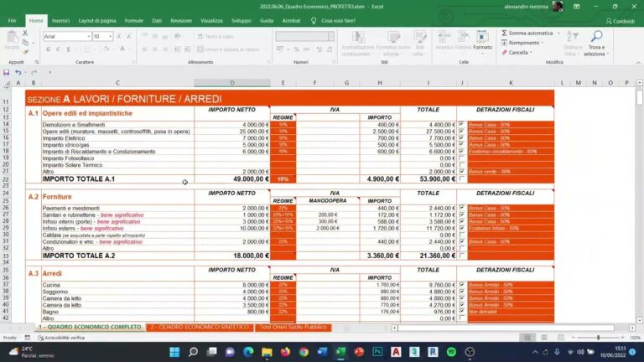Image resolution: width=644 pixels, height=362 pixels.
Task: Open the Formato cells button
Action: 482,40
